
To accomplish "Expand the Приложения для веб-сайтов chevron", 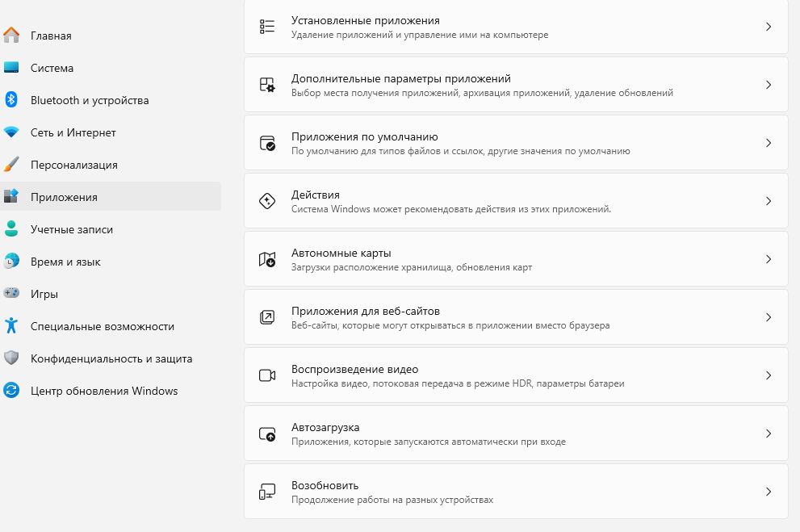I will point(769,317).
